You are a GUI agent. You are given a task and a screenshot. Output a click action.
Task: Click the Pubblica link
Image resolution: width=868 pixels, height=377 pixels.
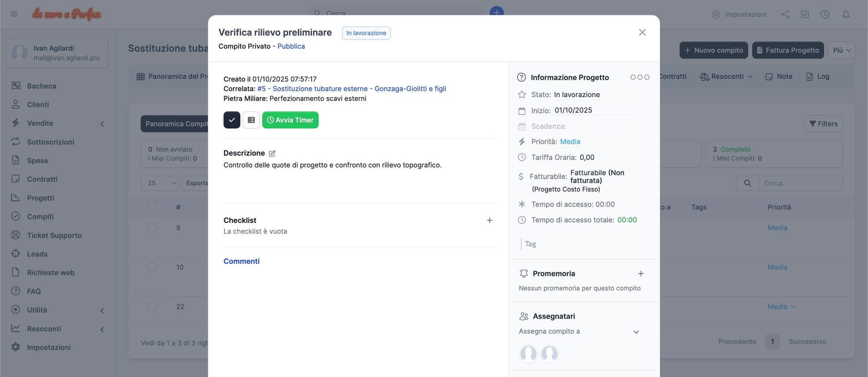point(291,46)
